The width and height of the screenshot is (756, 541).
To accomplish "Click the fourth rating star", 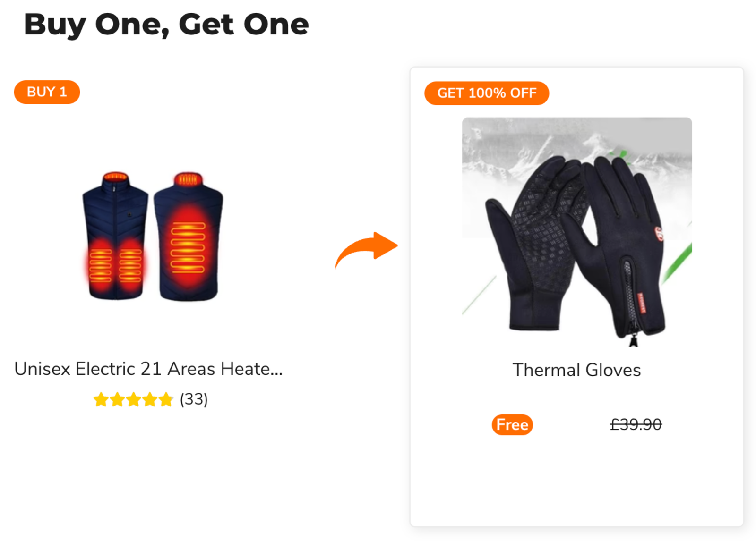I will 150,400.
